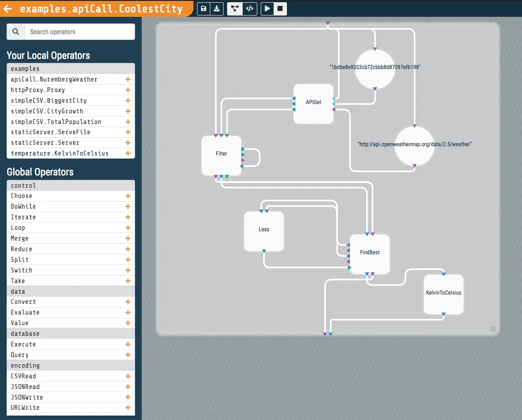This screenshot has width=522, height=420.
Task: Click the back arrow in the header
Action: click(x=8, y=9)
